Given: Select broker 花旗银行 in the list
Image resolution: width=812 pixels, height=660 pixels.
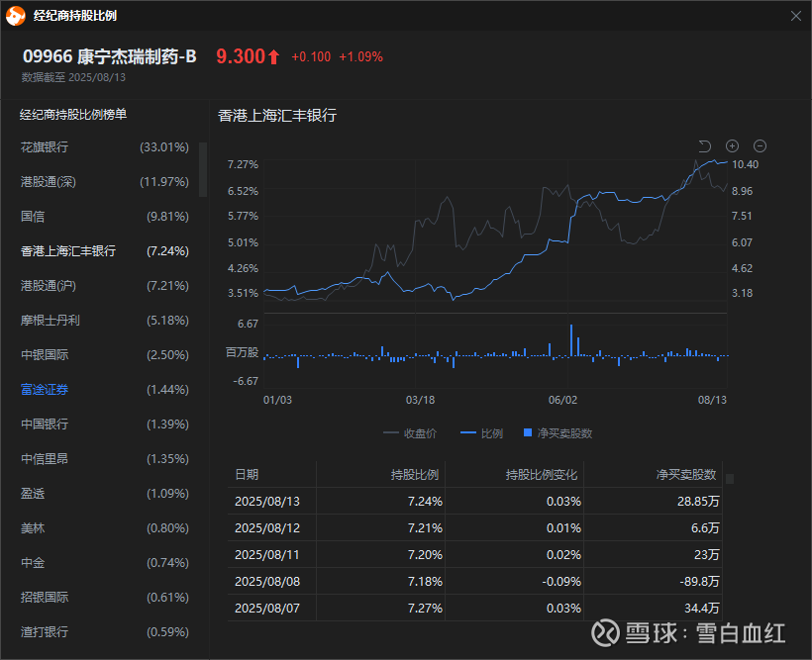Looking at the screenshot, I should tap(105, 147).
